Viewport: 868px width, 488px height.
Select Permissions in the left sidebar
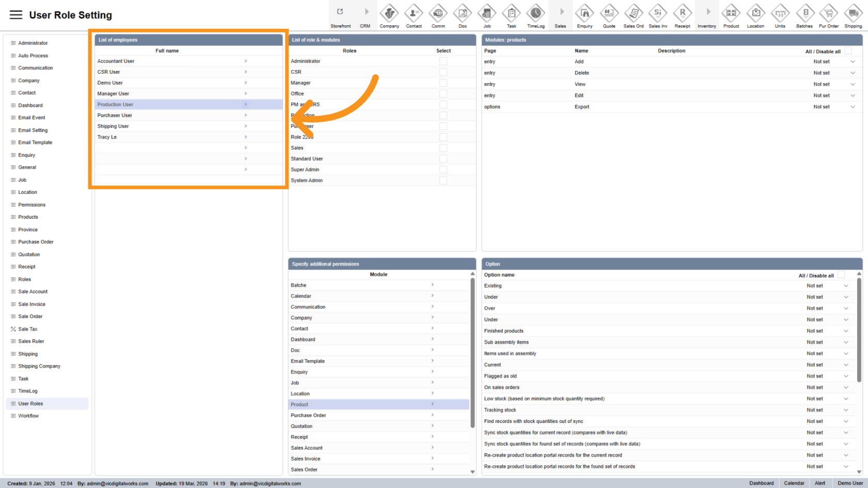[32, 204]
